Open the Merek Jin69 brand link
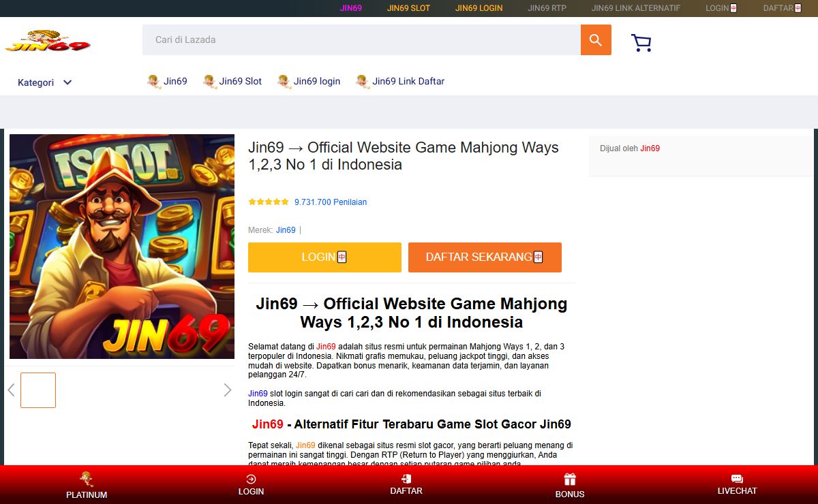This screenshot has width=818, height=504. [286, 230]
